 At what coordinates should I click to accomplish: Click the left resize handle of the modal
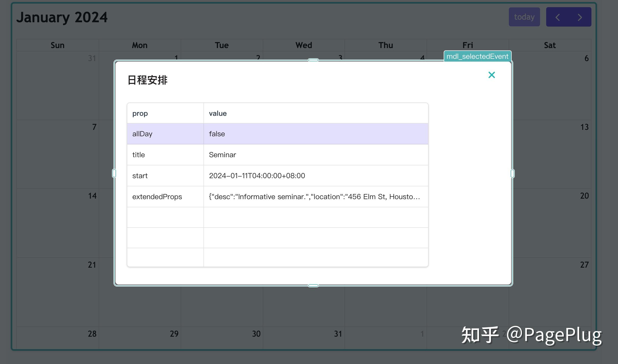(114, 173)
